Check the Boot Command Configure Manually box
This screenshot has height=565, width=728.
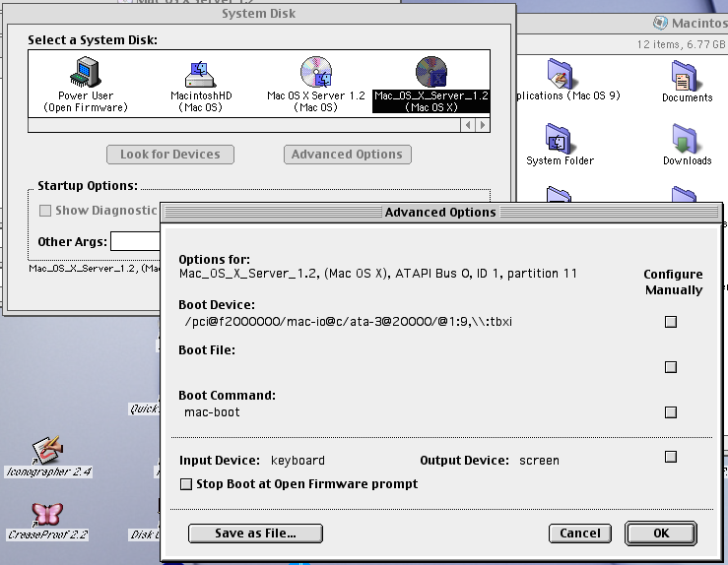(671, 412)
